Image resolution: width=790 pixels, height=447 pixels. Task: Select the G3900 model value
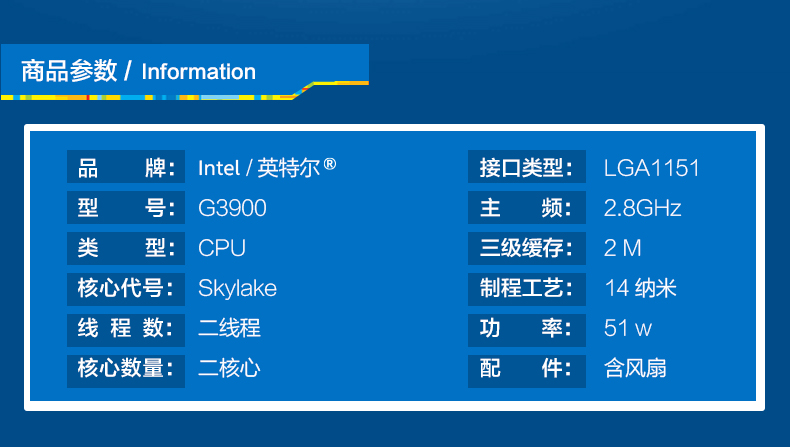[232, 208]
